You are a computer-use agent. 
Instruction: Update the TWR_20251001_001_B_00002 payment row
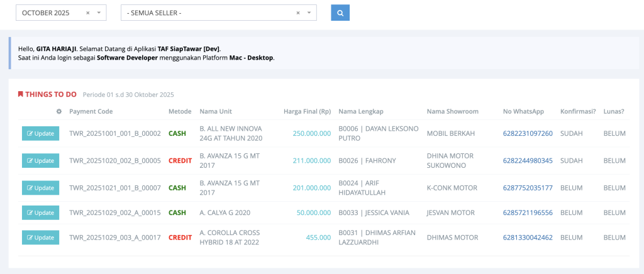tap(40, 133)
